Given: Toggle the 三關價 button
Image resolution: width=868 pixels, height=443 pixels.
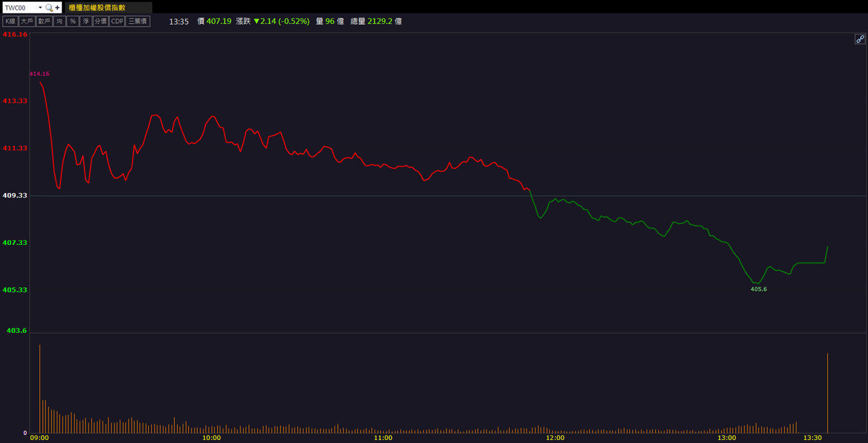Looking at the screenshot, I should 138,22.
